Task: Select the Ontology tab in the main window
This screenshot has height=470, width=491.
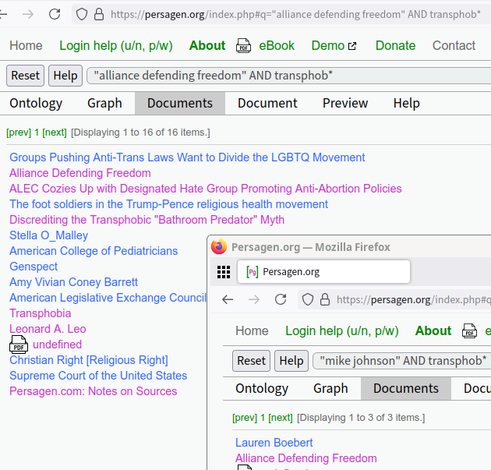Action: [36, 103]
